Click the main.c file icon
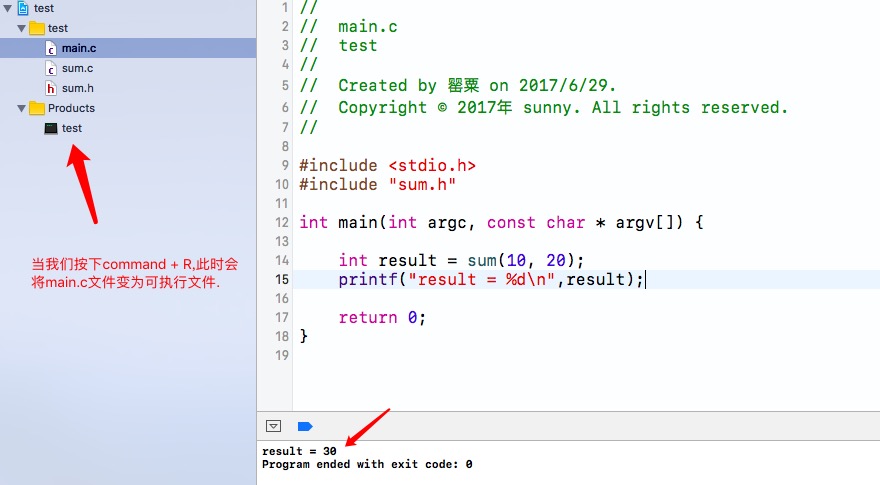Image resolution: width=880 pixels, height=485 pixels. [x=51, y=48]
